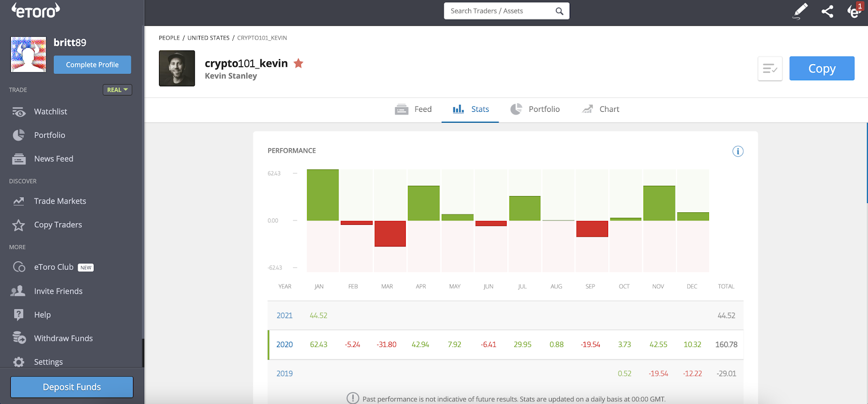Click the Settings gear icon

[x=19, y=362]
